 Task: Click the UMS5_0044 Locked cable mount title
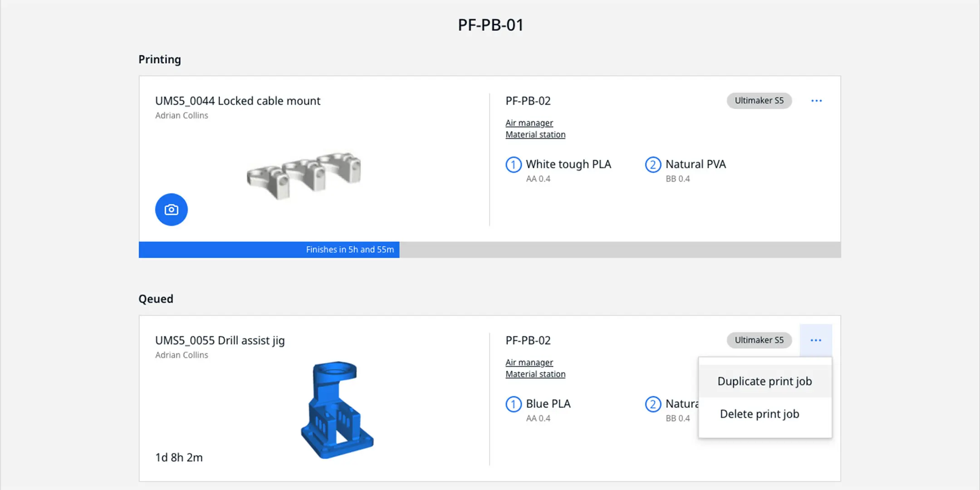click(x=237, y=101)
